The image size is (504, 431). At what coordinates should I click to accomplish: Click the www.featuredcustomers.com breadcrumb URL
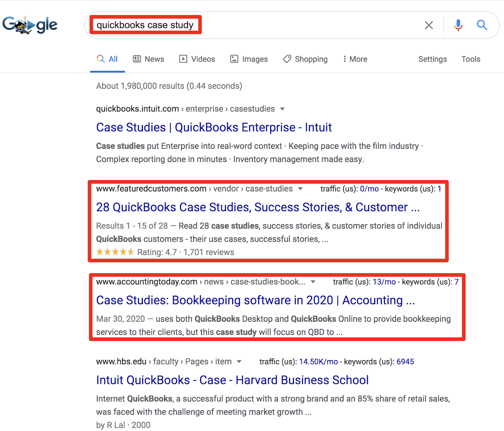pyautogui.click(x=194, y=189)
